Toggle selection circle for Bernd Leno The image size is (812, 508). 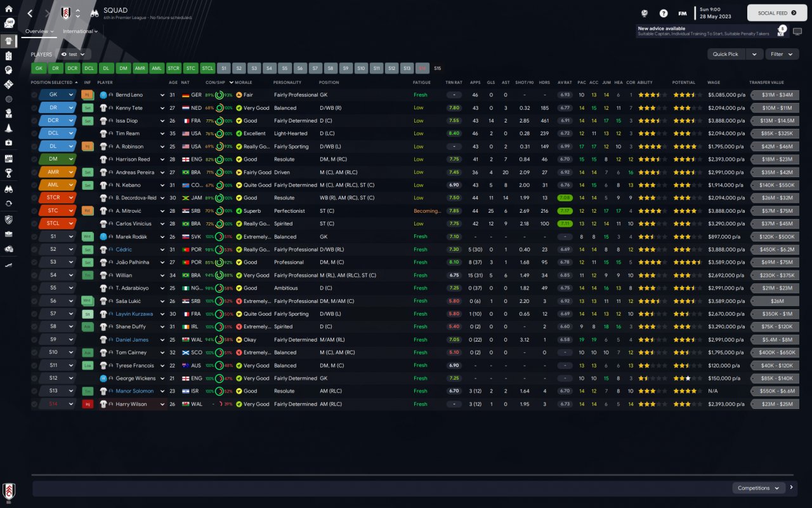pos(34,95)
